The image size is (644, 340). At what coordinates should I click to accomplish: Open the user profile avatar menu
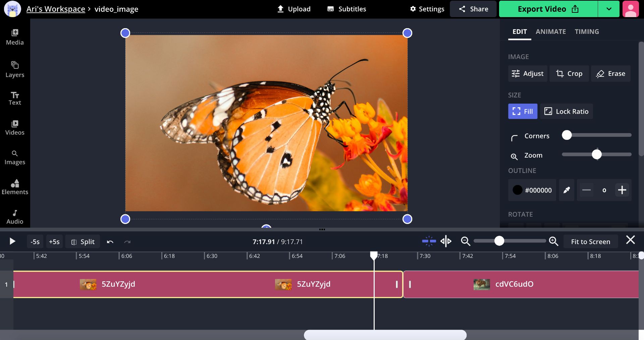630,9
